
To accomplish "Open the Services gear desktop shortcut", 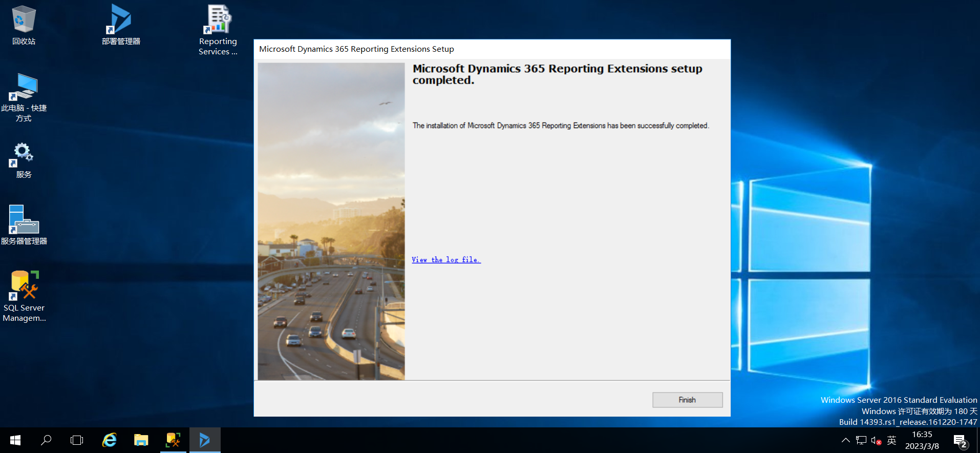I will click(24, 160).
